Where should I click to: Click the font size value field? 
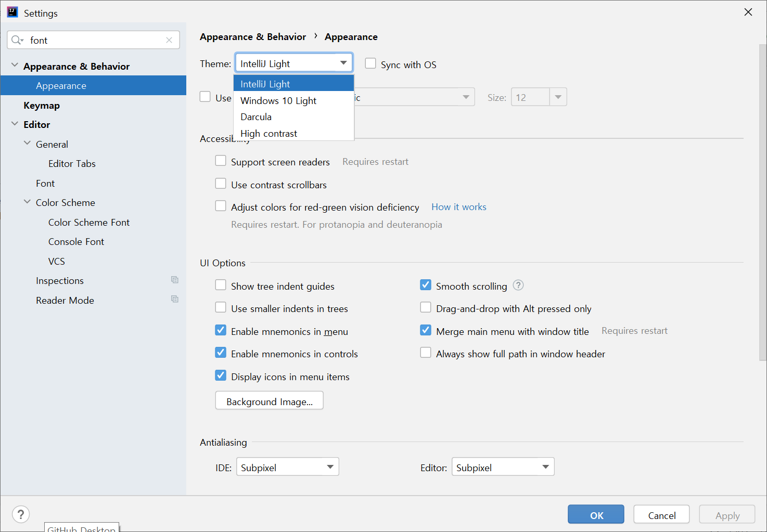pyautogui.click(x=530, y=97)
